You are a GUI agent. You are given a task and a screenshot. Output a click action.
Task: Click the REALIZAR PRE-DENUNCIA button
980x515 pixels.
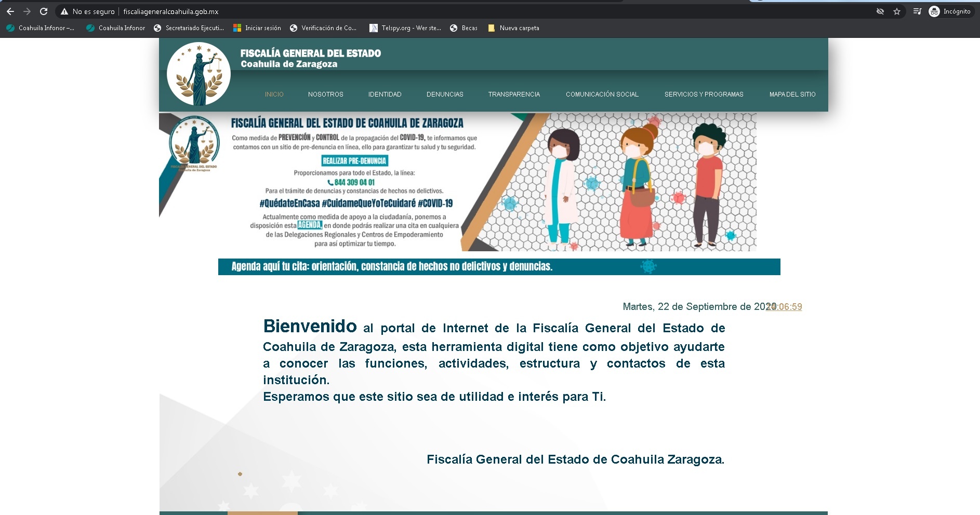[354, 161]
